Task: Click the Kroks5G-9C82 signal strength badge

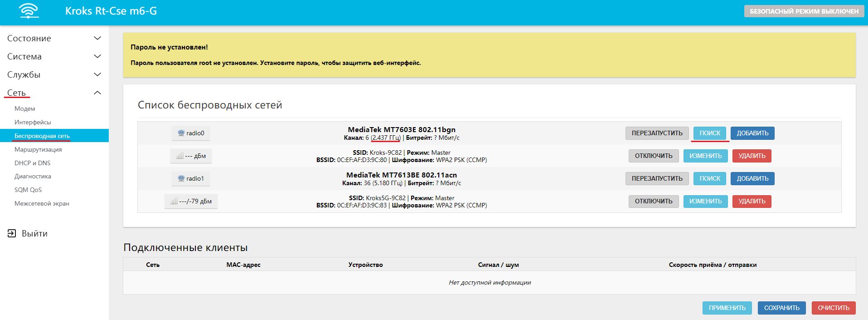Action: pyautogui.click(x=191, y=201)
